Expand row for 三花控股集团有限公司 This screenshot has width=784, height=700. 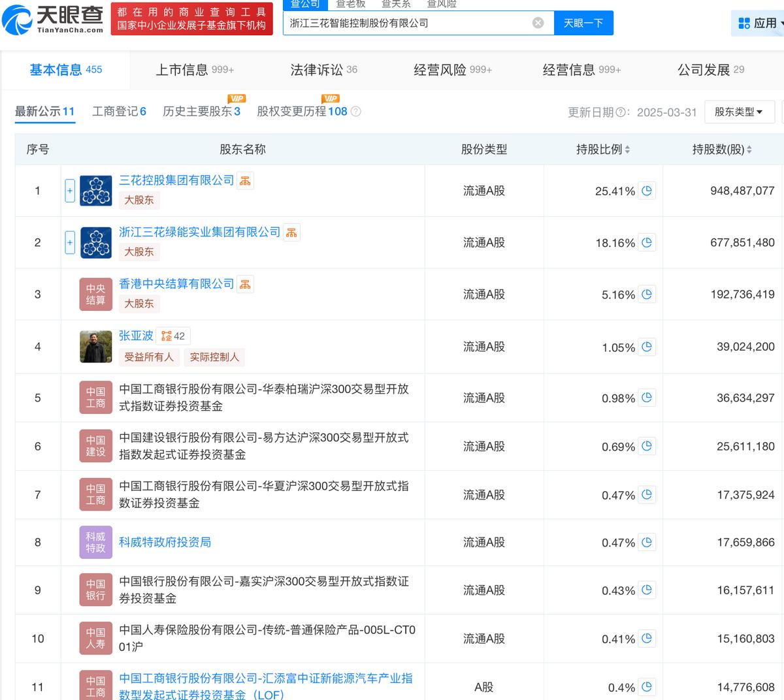[70, 191]
